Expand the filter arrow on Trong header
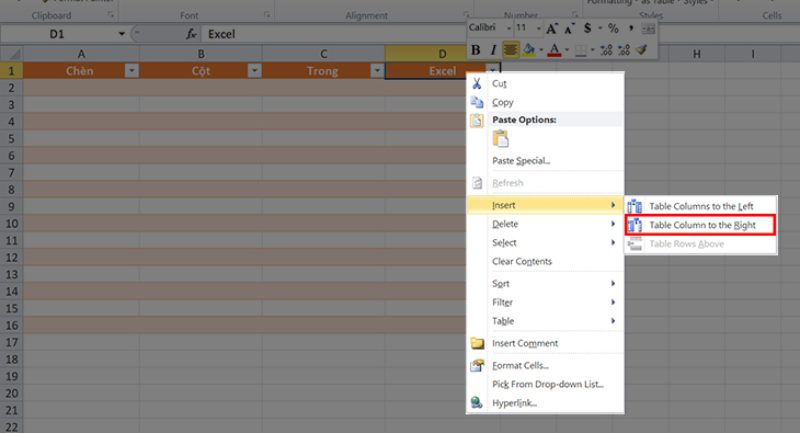800x433 pixels. coord(376,71)
